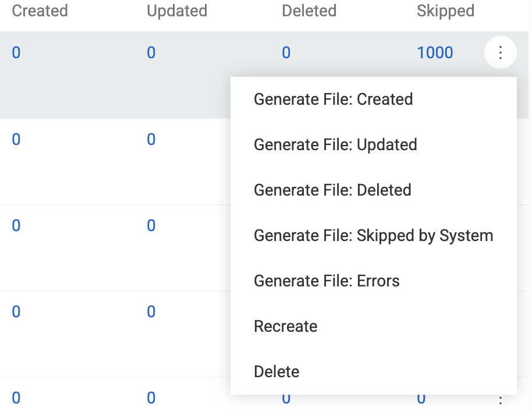Click the Updated column header

(177, 10)
